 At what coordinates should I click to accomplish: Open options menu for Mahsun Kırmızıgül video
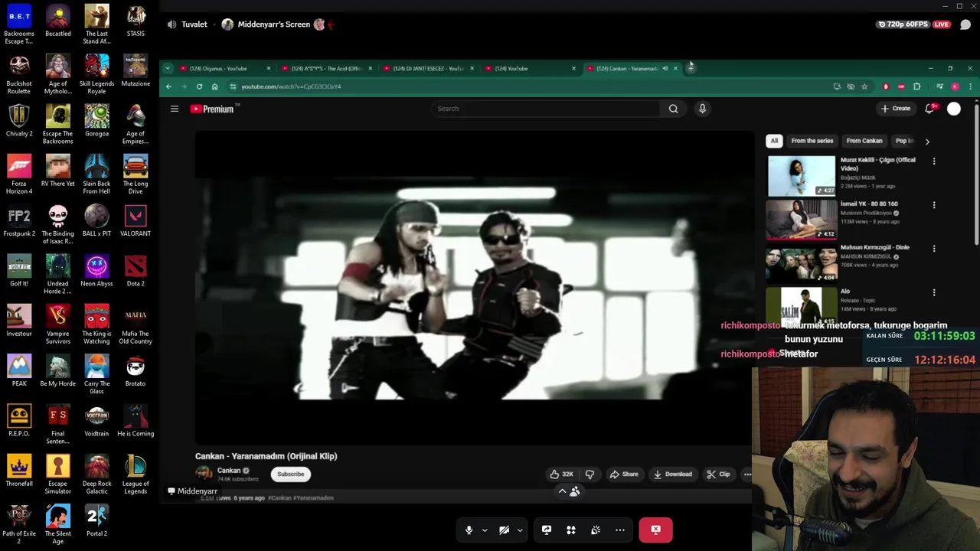[x=934, y=249]
